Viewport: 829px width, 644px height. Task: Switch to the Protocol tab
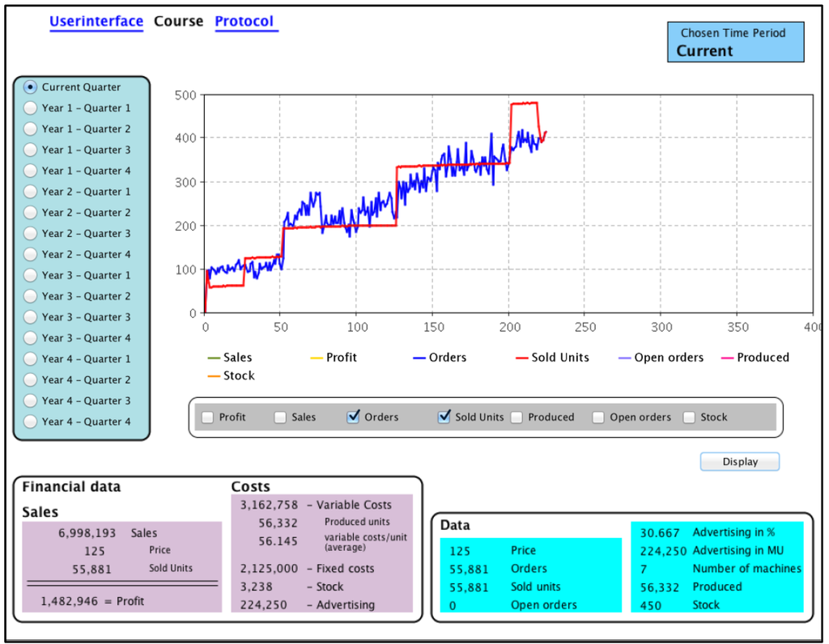click(x=244, y=22)
